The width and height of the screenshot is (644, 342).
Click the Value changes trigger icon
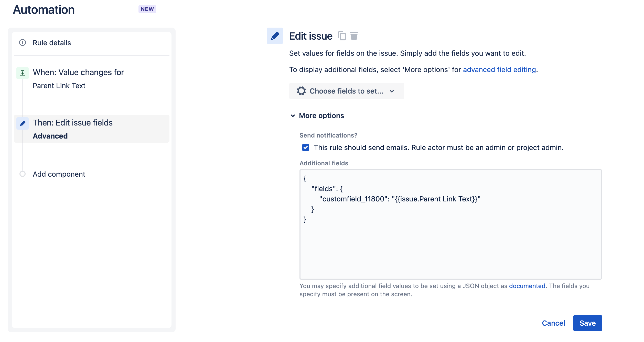(23, 73)
